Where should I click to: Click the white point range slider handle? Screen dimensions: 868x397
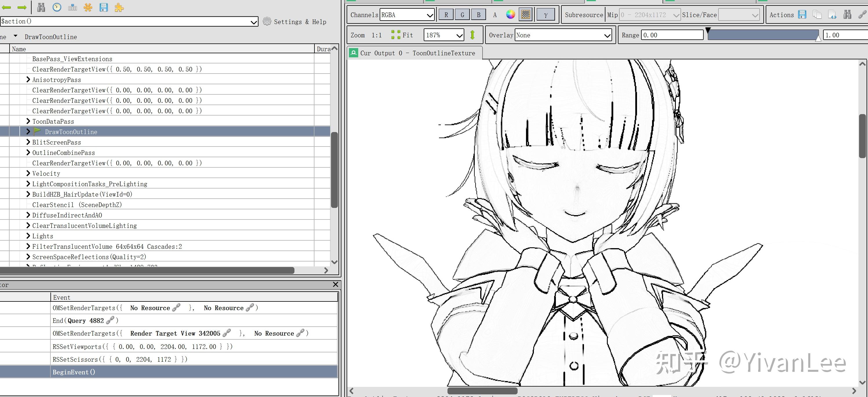point(818,39)
